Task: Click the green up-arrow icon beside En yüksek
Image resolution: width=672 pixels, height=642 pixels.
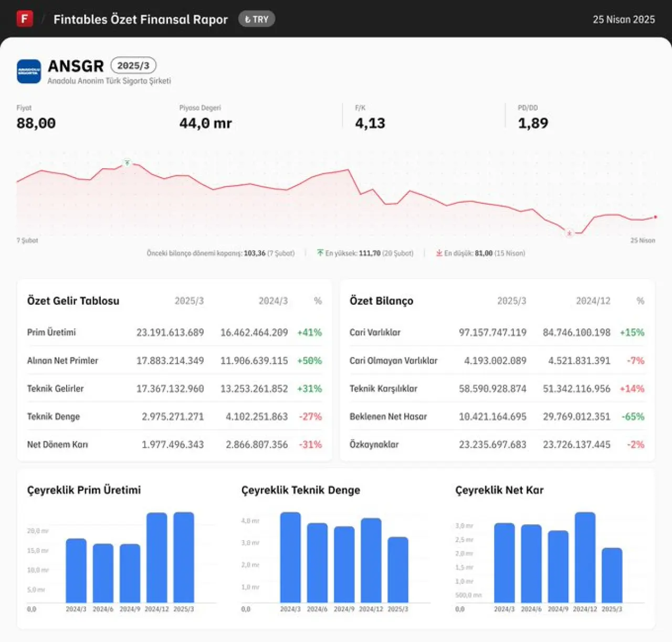Action: coord(320,253)
